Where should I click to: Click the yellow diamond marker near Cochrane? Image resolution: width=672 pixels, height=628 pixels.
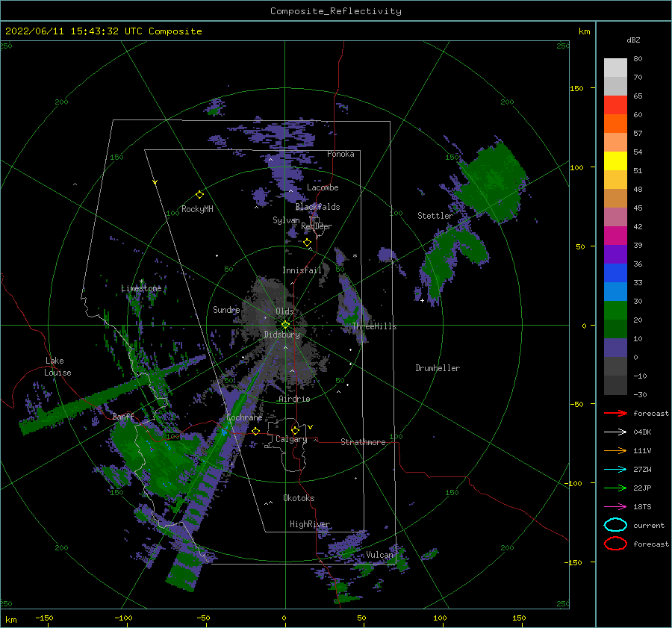point(255,431)
